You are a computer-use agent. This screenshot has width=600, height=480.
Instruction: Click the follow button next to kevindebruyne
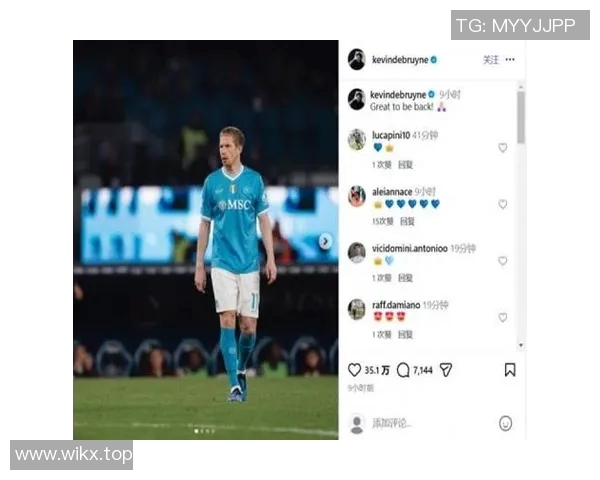pos(491,60)
